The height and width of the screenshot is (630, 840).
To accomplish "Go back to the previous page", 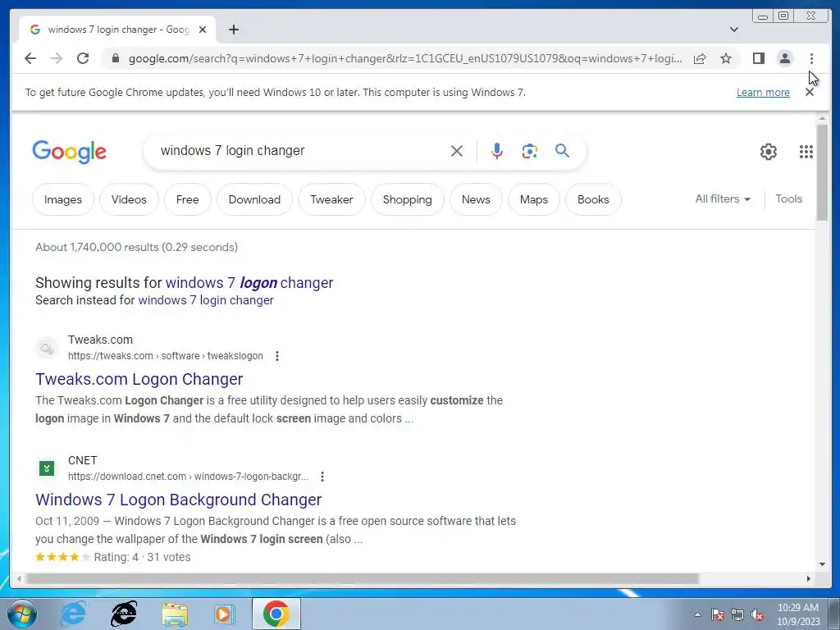I will pos(30,58).
